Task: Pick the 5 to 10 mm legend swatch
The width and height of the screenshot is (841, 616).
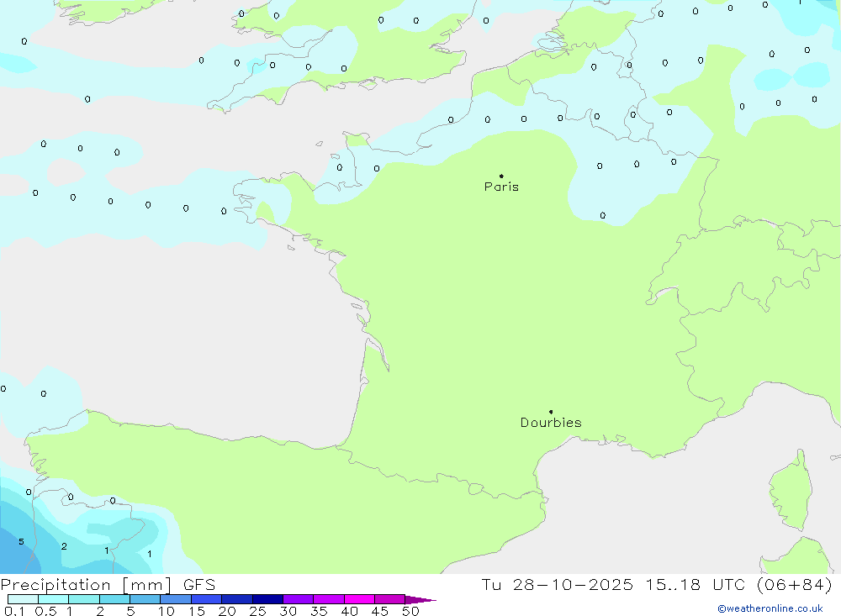Action: (x=145, y=599)
